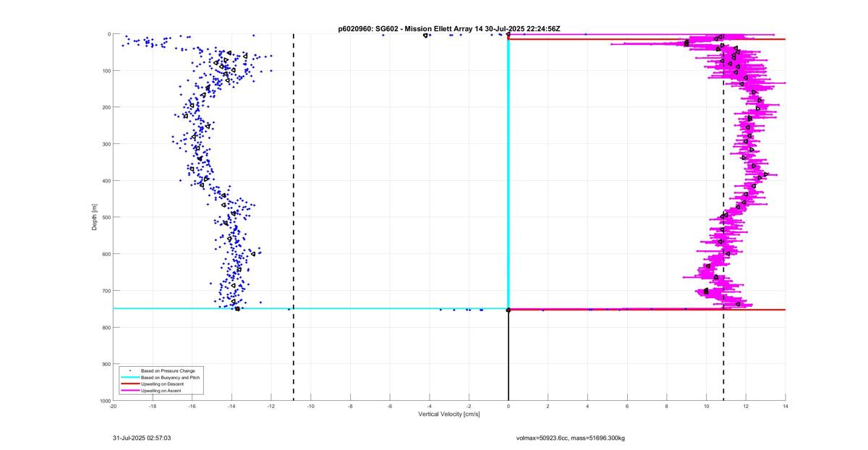Click depth axis tick label '900'
The image size is (868, 450).
tap(106, 364)
